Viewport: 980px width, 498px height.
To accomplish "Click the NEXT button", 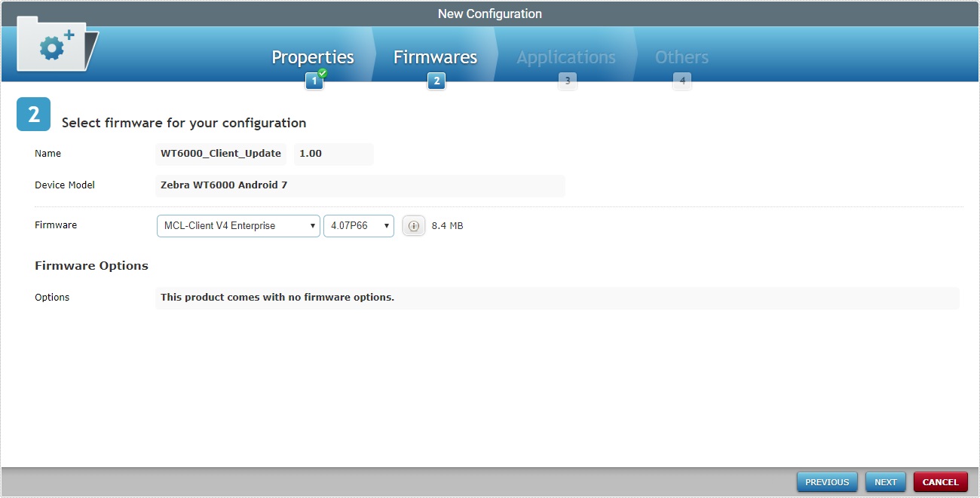I will [885, 481].
